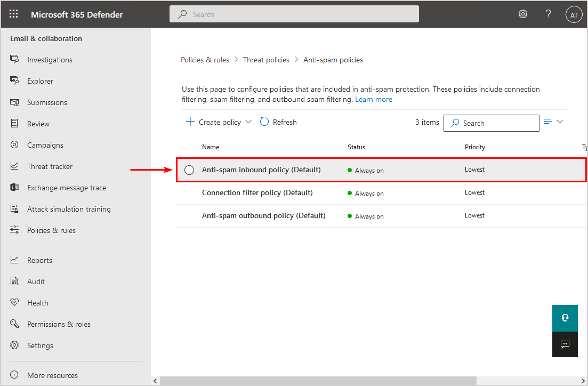The width and height of the screenshot is (588, 386).
Task: Open the teal headset support button
Action: tap(565, 318)
